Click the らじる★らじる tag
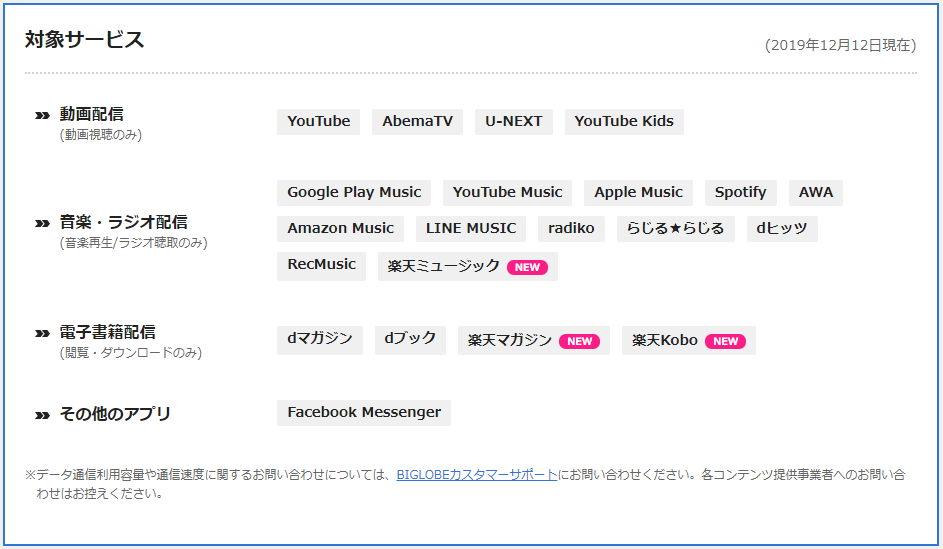The image size is (943, 549). pyautogui.click(x=675, y=228)
